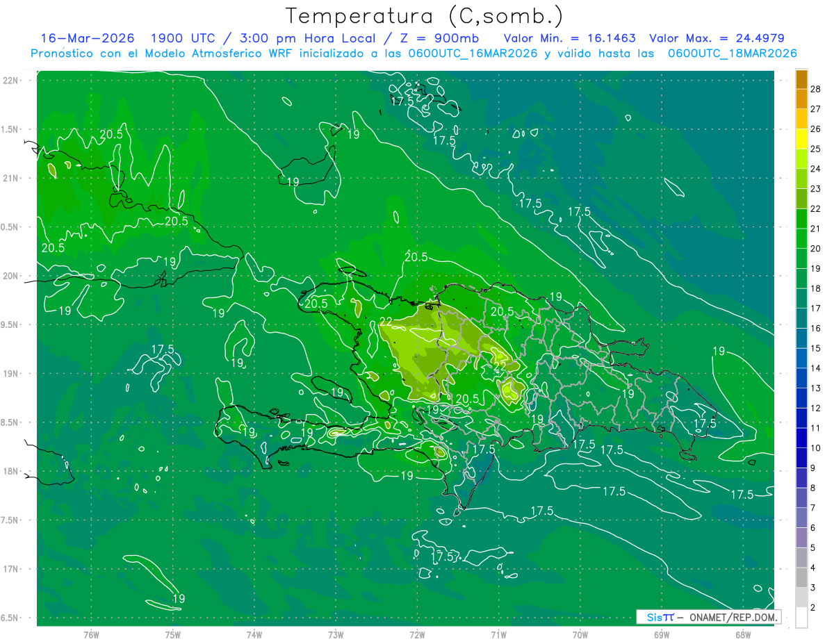Click the '71W' longitude axis label
Image resolution: width=834 pixels, height=644 pixels.
click(498, 634)
